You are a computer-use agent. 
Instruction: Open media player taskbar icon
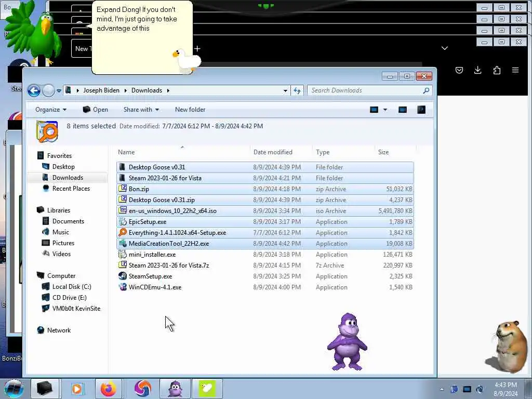tap(77, 389)
